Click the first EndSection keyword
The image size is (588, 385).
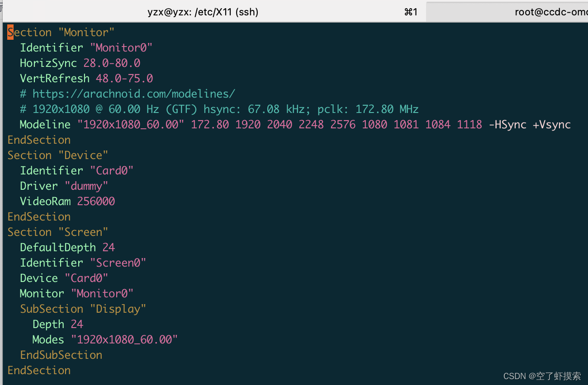(x=39, y=140)
